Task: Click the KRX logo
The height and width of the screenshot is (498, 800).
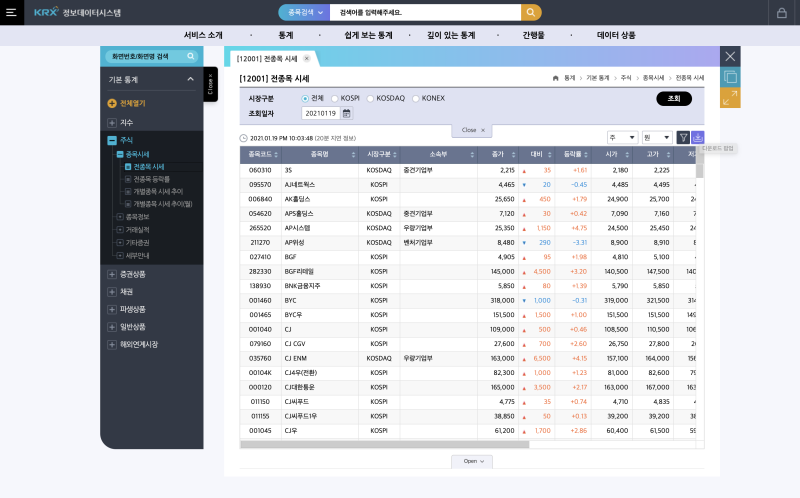Action: click(x=46, y=12)
